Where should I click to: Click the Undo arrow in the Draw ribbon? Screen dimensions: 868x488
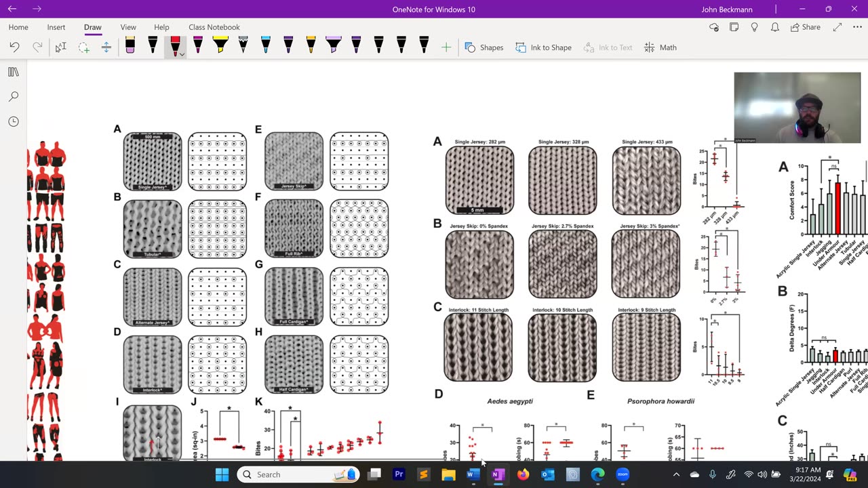click(14, 47)
